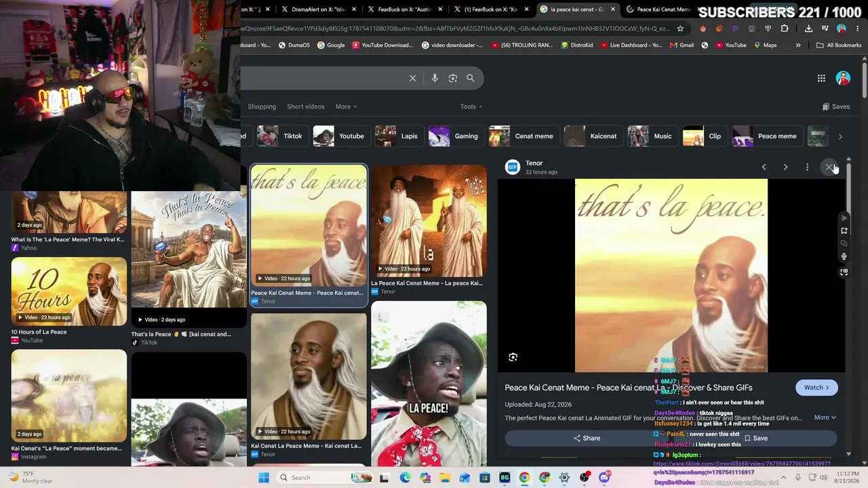Open the Saves collection
The width and height of the screenshot is (868, 488).
coord(836,106)
